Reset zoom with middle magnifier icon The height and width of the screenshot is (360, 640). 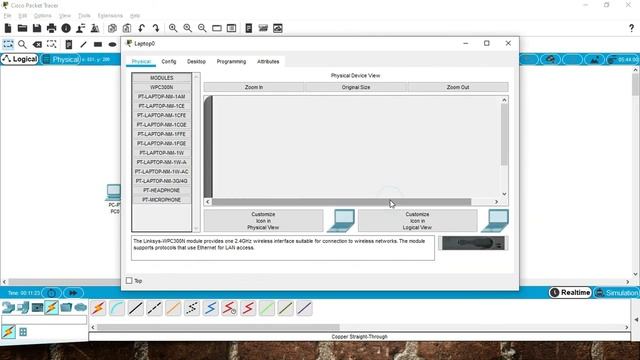click(187, 28)
